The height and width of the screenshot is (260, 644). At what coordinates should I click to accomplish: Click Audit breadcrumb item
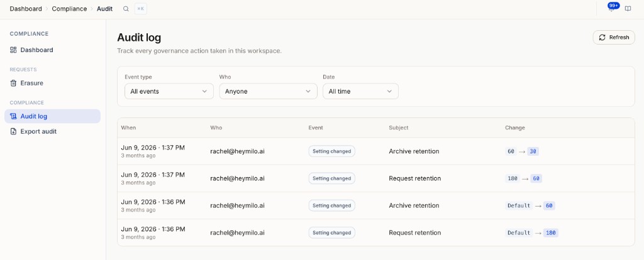point(105,9)
